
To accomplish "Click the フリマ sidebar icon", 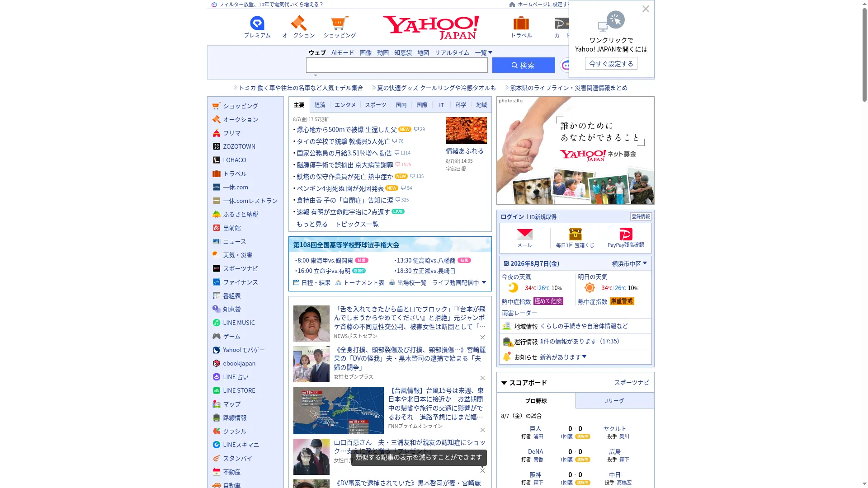I will (x=217, y=133).
